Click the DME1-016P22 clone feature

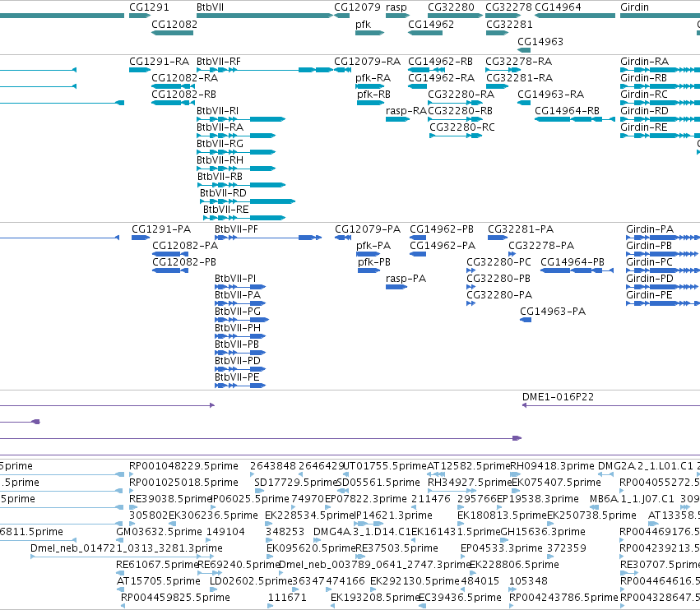tap(611, 405)
